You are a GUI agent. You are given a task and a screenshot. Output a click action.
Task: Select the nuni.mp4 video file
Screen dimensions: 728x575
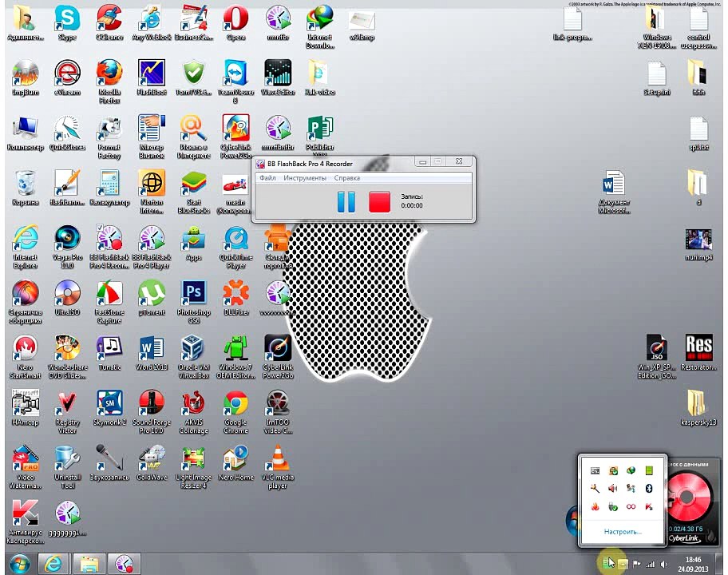click(x=698, y=243)
